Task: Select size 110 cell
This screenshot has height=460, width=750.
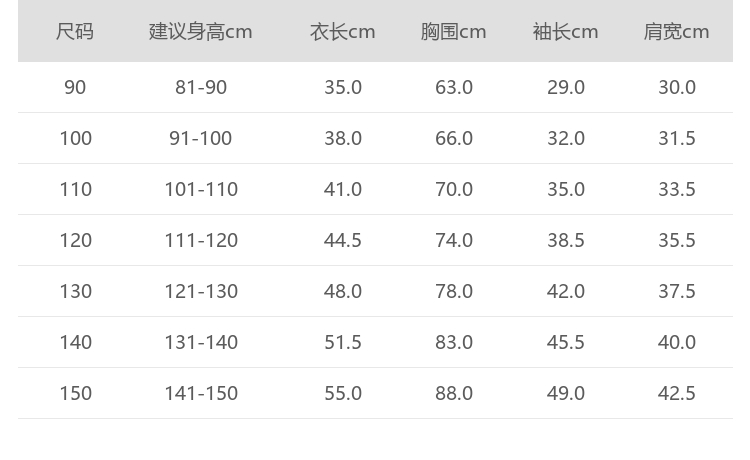Action: [x=75, y=190]
